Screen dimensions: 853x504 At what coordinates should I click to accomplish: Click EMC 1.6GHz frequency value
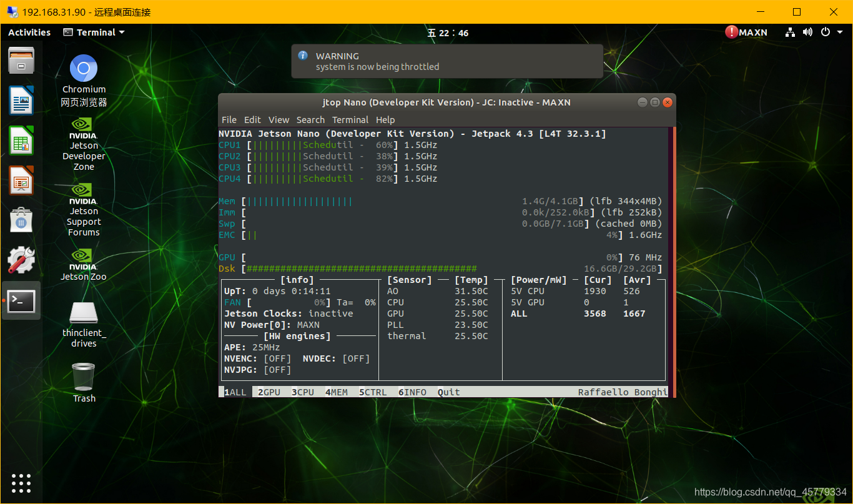tap(645, 235)
